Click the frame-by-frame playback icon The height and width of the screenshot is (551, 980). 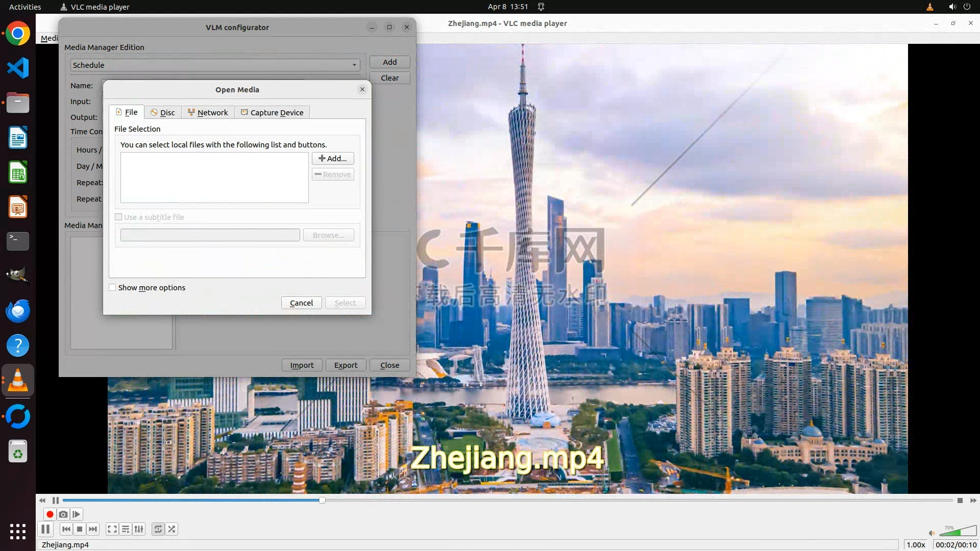[77, 514]
